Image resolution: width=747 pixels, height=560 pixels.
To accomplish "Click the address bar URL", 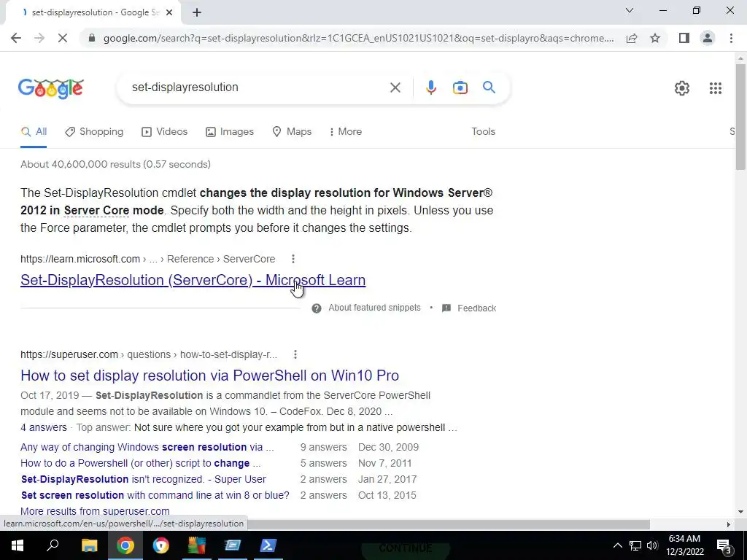I will point(358,38).
